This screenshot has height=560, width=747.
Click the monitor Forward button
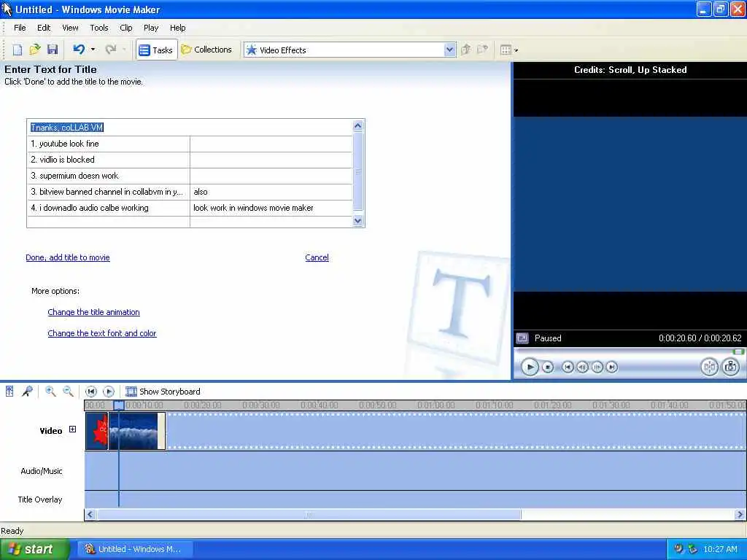(x=612, y=367)
